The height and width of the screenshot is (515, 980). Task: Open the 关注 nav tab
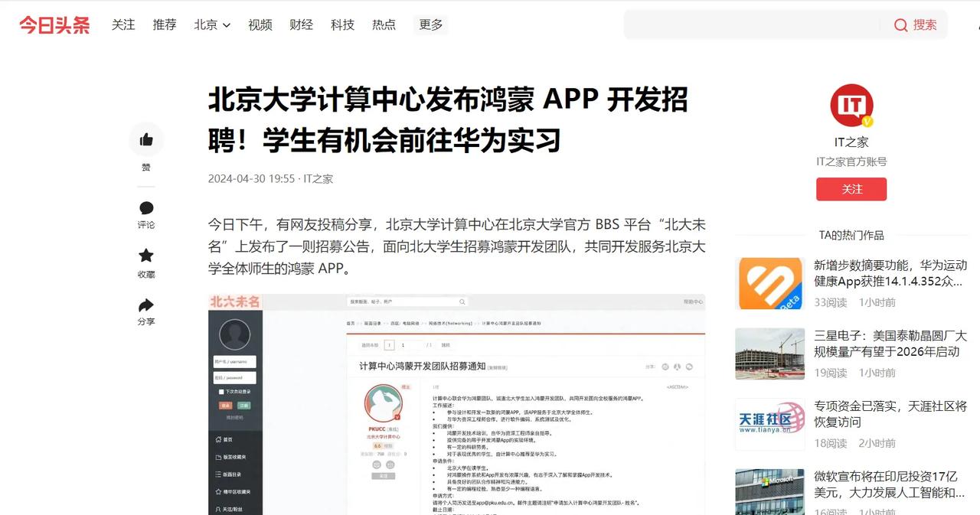coord(123,25)
